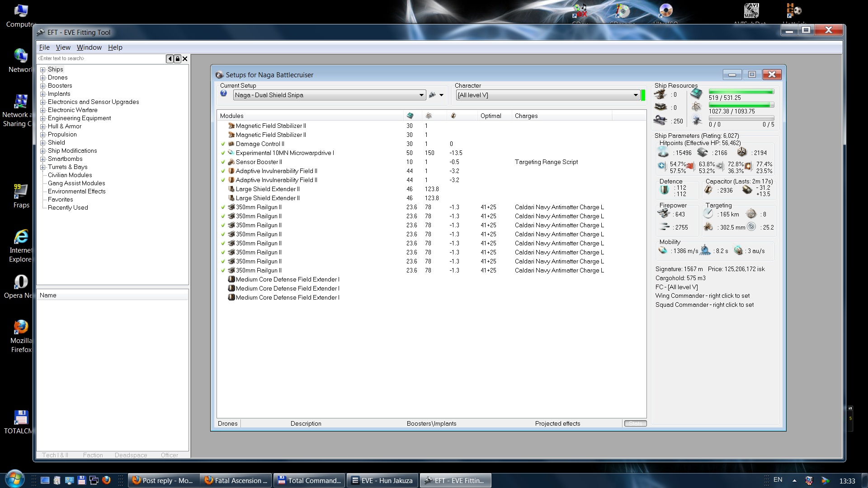Screen dimensions: 868x488
Task: Open the Current Setup dropdown
Action: (x=421, y=95)
